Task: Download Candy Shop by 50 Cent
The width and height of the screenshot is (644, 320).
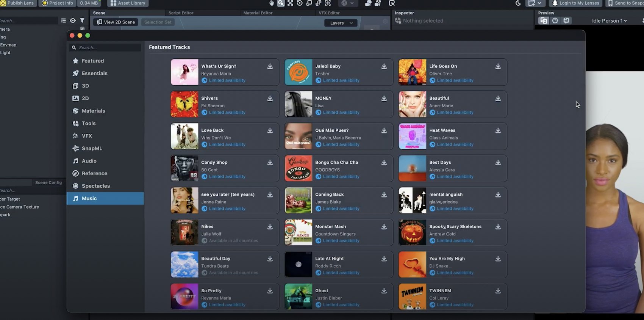Action: point(270,162)
